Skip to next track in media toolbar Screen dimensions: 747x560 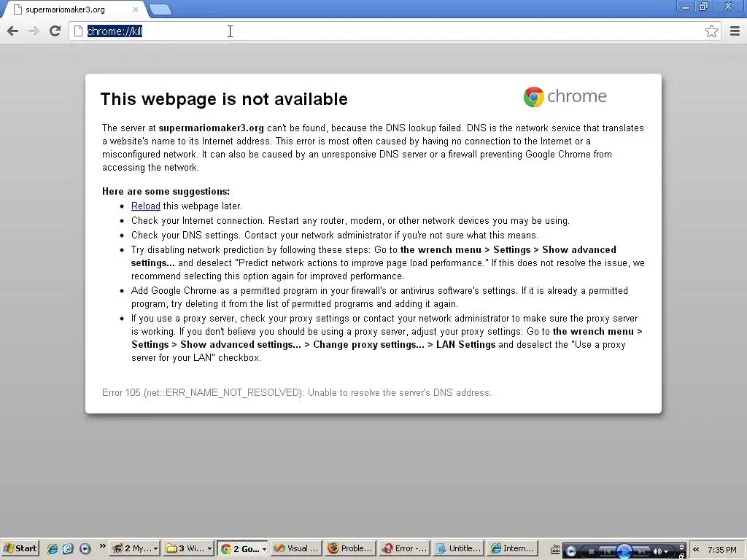coord(640,551)
